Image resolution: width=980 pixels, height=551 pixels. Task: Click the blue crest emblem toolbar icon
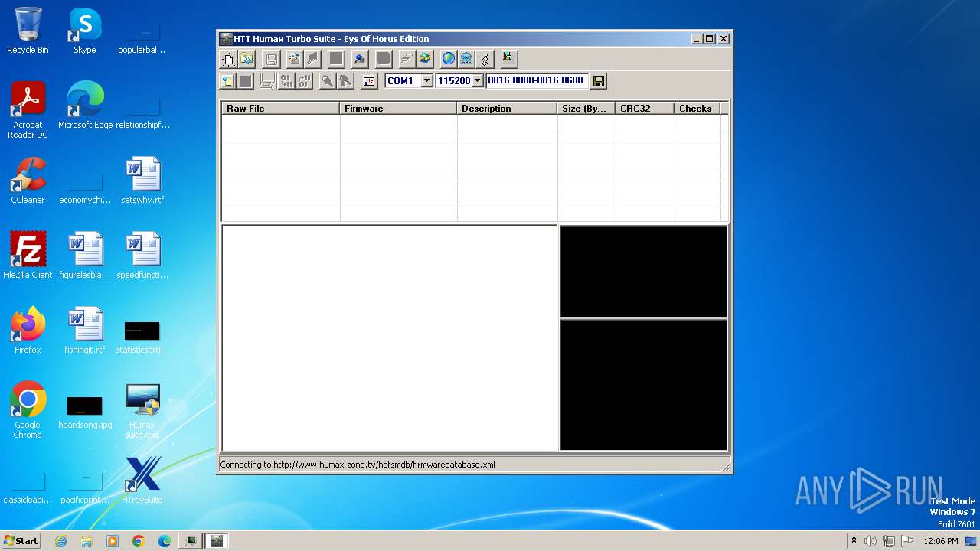pyautogui.click(x=466, y=59)
